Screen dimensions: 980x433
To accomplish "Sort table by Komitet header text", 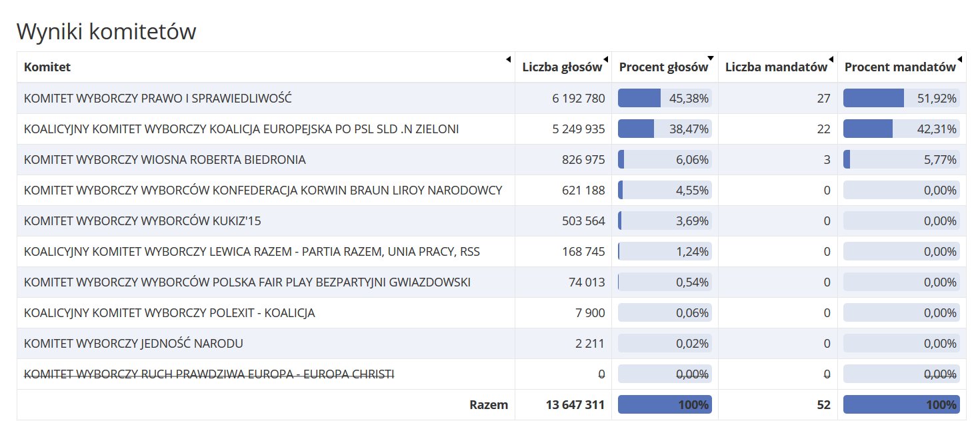I will (x=47, y=67).
